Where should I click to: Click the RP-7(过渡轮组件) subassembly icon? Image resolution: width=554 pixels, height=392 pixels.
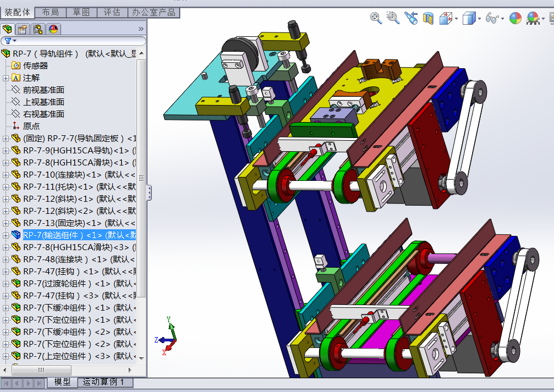pos(15,283)
